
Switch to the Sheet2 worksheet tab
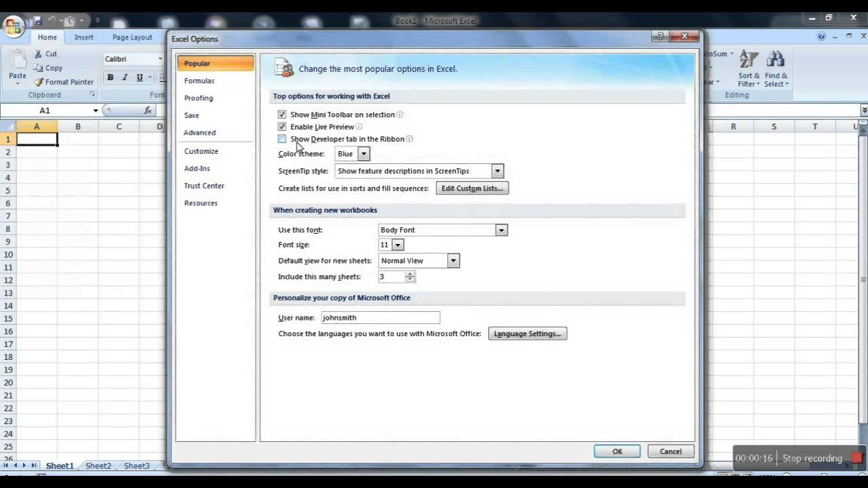(x=98, y=466)
